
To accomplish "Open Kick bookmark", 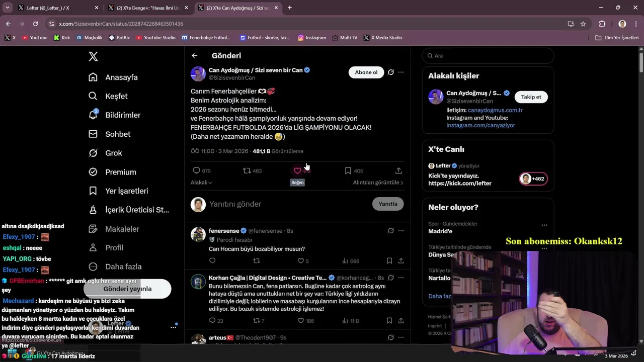I will click(x=62, y=38).
